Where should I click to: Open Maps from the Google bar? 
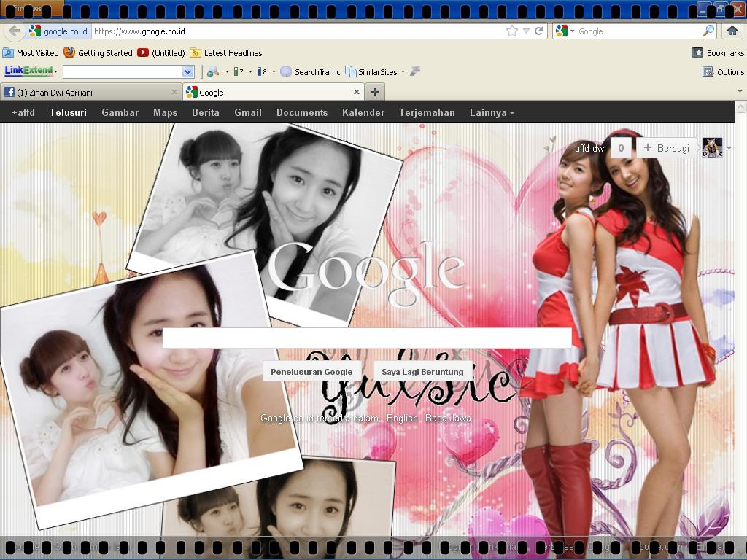(x=166, y=113)
